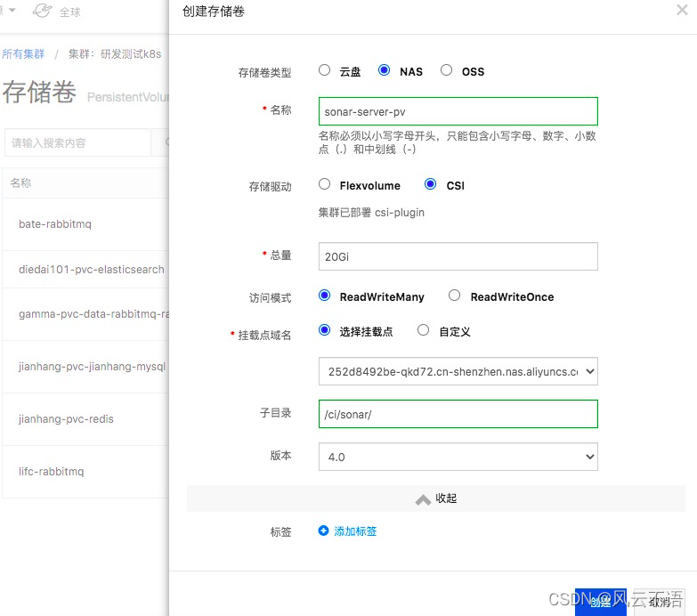This screenshot has width=697, height=616.
Task: Click the jianhang-pvc-jianhang-mysql volume row
Action: (x=85, y=367)
